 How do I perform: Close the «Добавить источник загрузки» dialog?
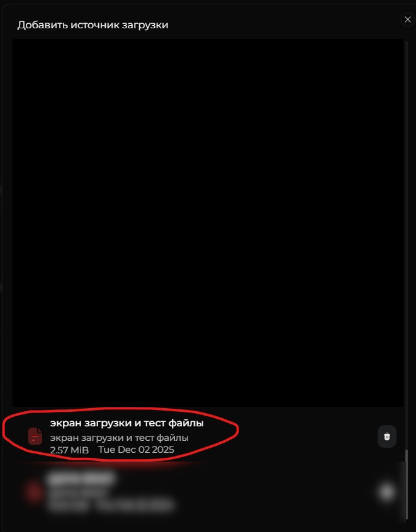point(408,19)
